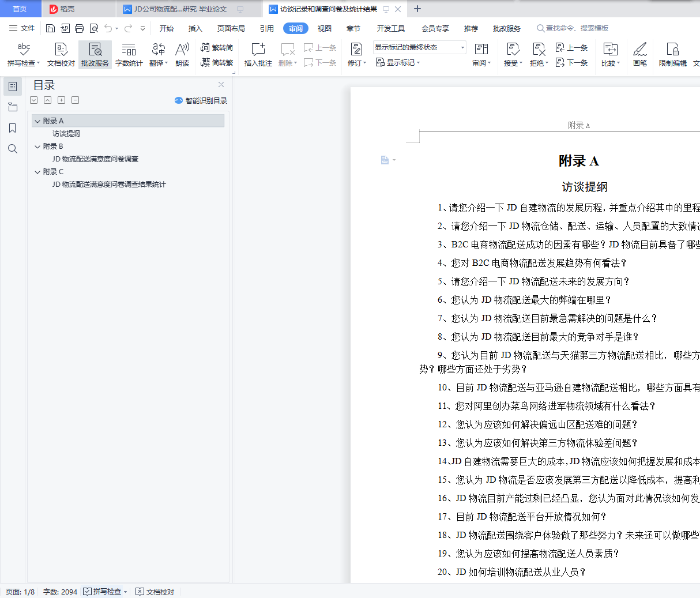The image size is (700, 598).
Task: Click the 文档校对 document proofreading icon
Action: 61,50
